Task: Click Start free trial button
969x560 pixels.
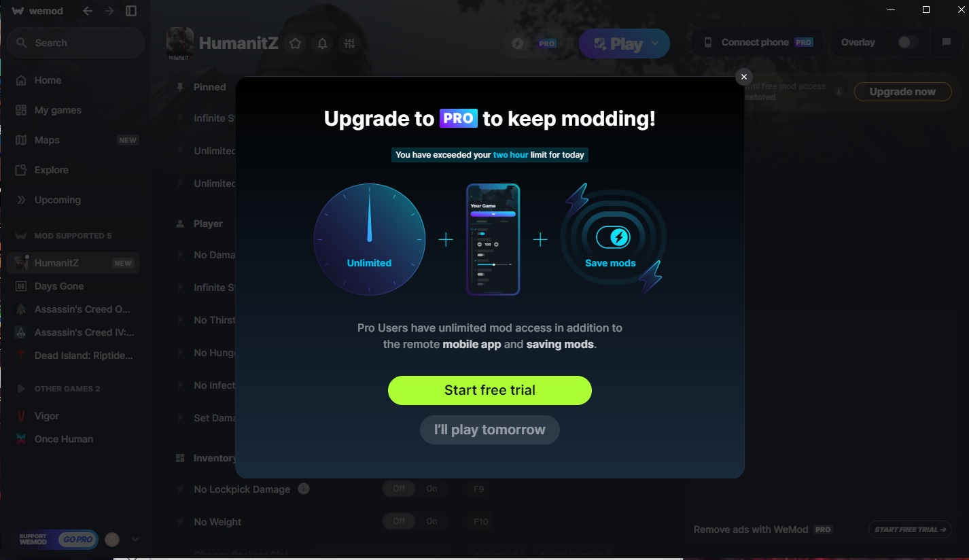Action: coord(490,390)
